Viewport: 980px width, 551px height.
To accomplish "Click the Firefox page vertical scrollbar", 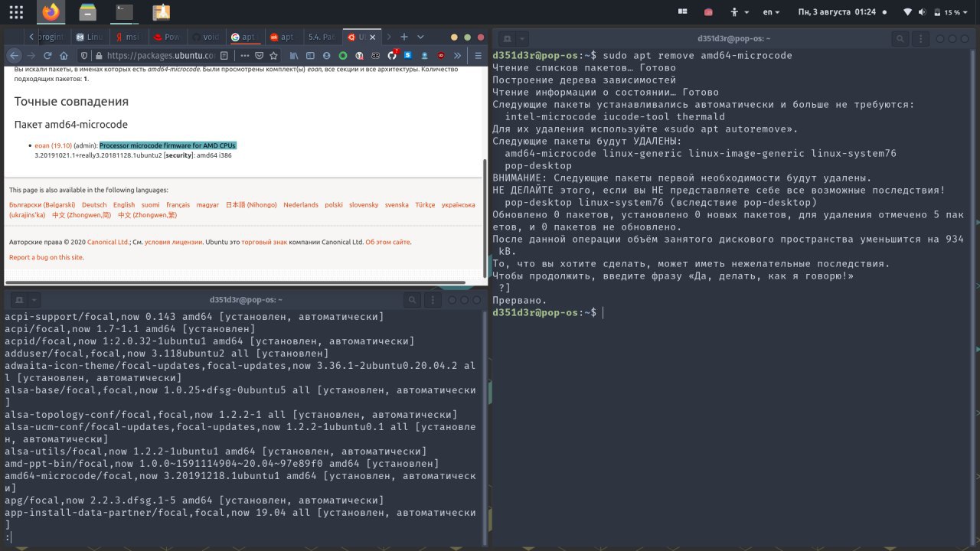I will tap(484, 218).
